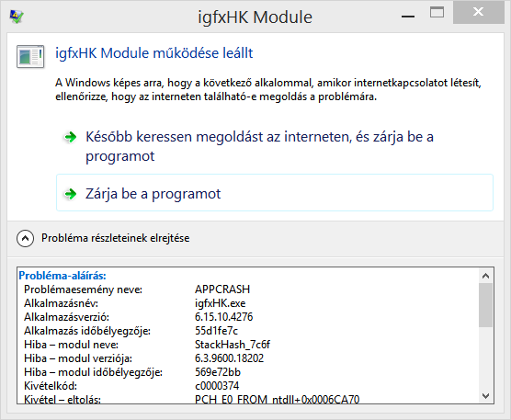Minimize the igfxHK Module window
This screenshot has width=511, height=420.
(x=408, y=16)
